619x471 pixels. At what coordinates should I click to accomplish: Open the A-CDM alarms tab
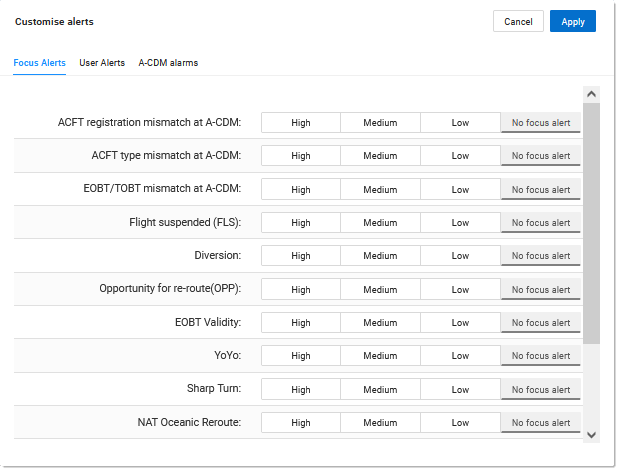click(x=168, y=63)
